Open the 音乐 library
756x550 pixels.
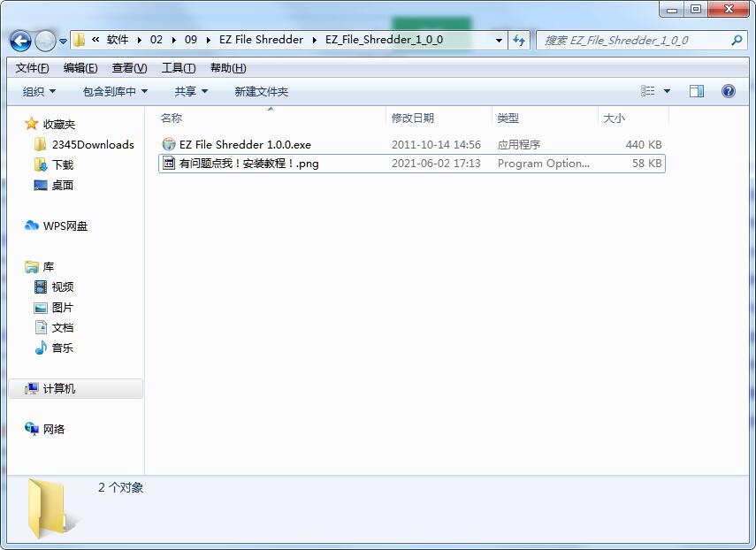point(63,348)
